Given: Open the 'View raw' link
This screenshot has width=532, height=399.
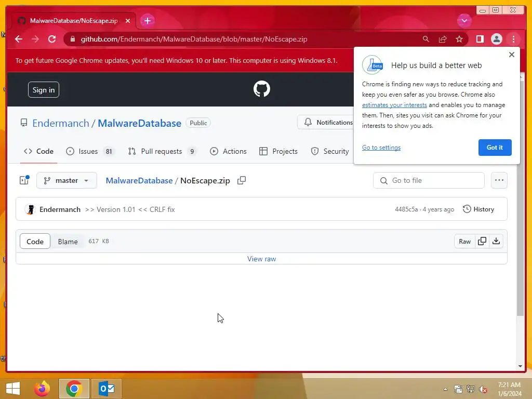Looking at the screenshot, I should 262,259.
